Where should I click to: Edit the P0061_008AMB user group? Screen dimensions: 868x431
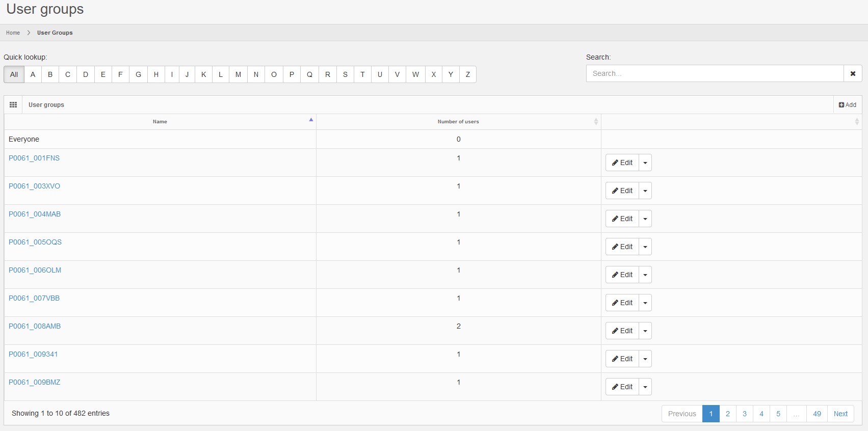point(622,331)
